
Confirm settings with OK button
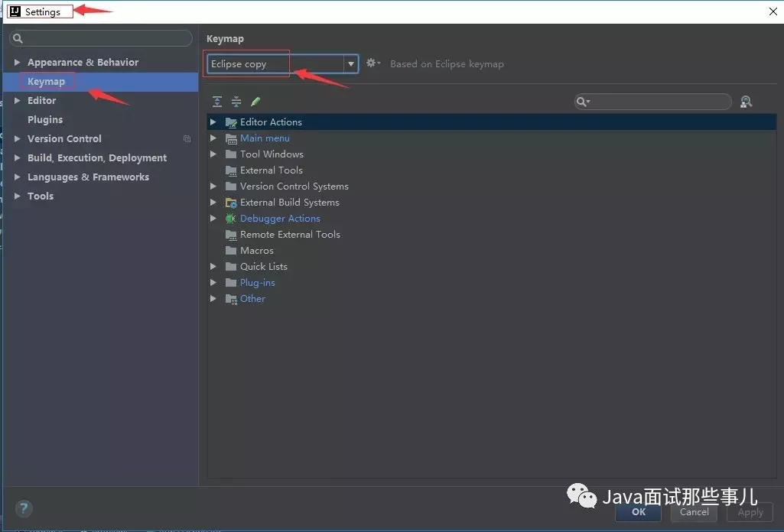(x=639, y=512)
